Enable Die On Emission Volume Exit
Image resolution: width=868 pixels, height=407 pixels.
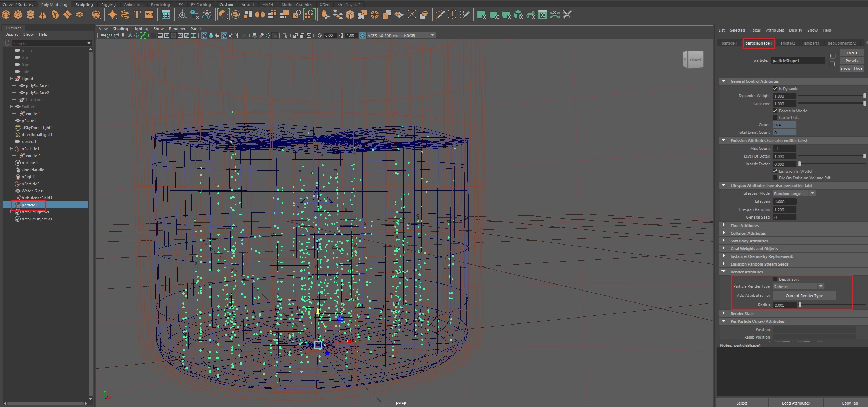point(775,178)
